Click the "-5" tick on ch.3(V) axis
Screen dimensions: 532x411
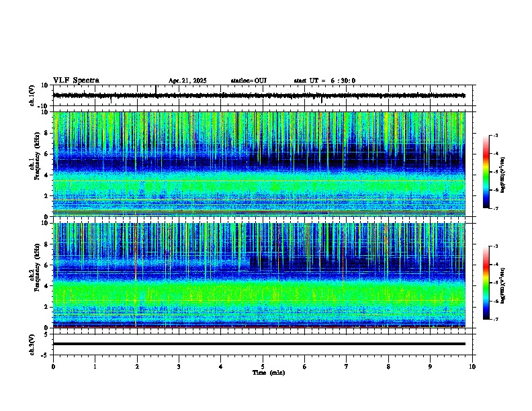click(x=46, y=355)
